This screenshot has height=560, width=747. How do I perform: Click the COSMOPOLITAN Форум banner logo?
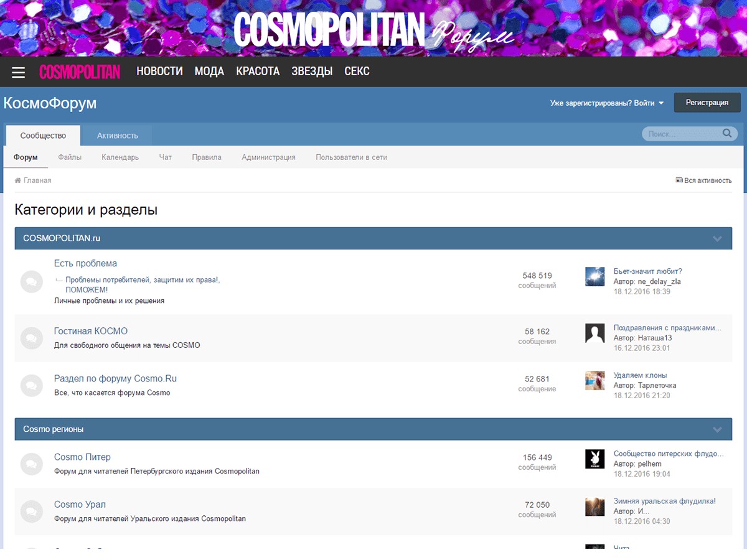[374, 29]
